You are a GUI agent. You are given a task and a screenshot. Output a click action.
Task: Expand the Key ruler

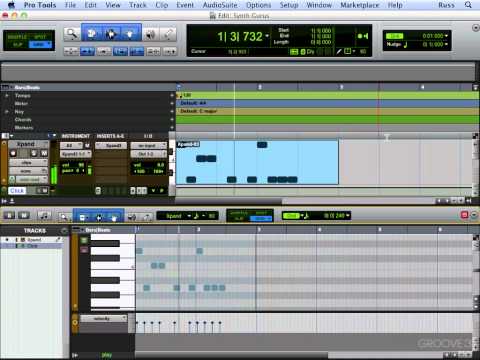(7, 112)
